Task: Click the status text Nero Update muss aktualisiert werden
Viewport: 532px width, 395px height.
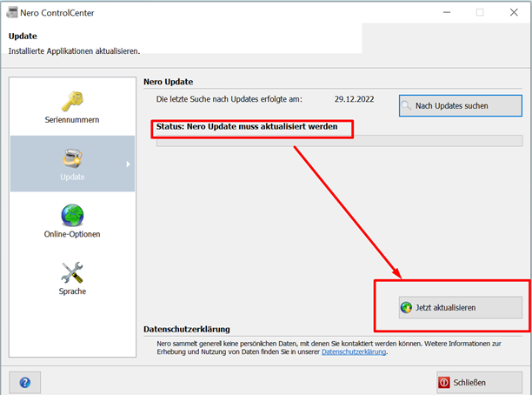Action: point(253,127)
